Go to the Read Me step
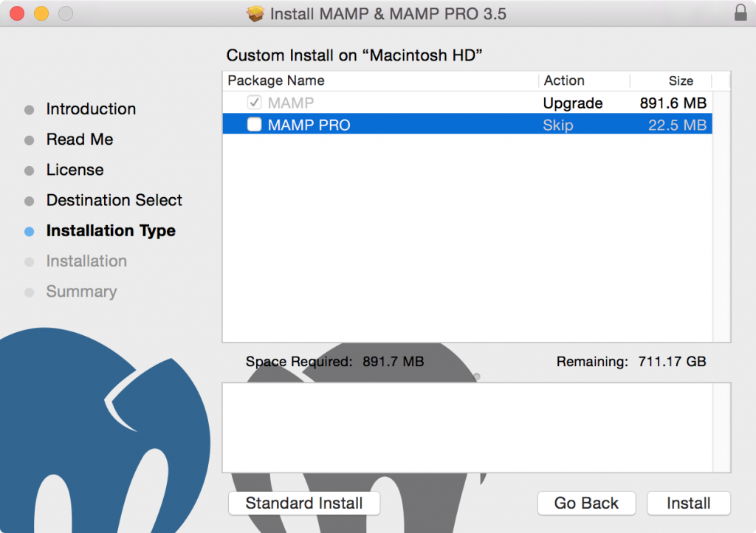 click(80, 140)
